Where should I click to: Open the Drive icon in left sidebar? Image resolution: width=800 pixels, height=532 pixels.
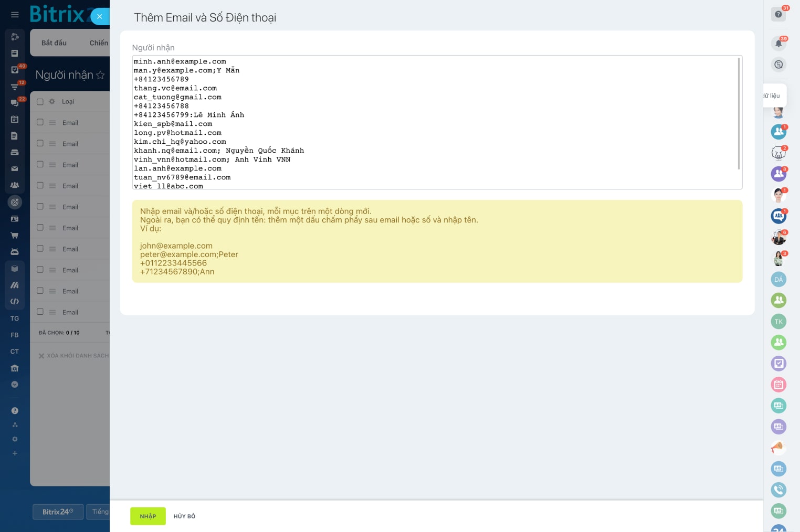coord(15,152)
